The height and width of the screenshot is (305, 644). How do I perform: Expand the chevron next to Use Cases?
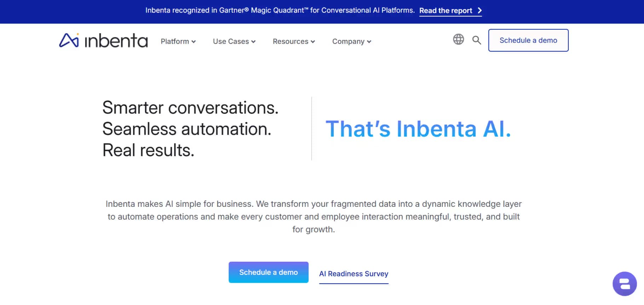click(x=253, y=42)
